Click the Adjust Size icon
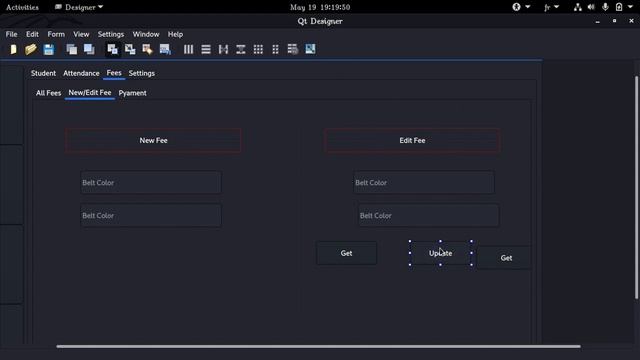 310,49
